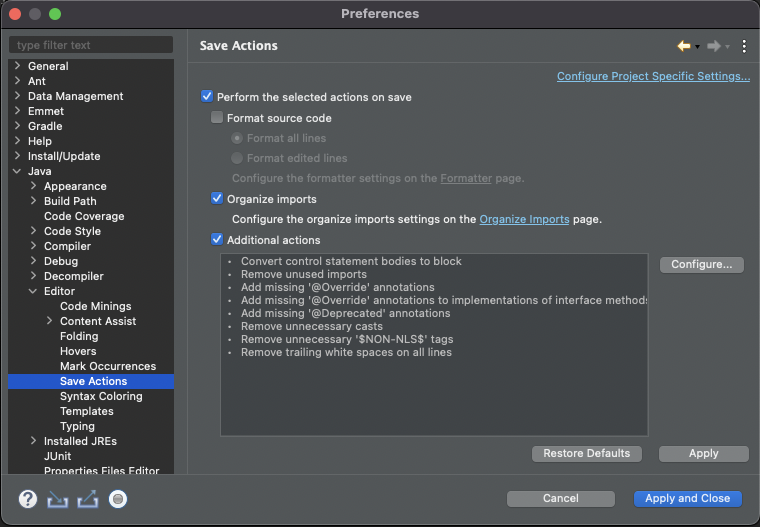Open the Organize Imports page link
This screenshot has width=760, height=527.
(524, 219)
